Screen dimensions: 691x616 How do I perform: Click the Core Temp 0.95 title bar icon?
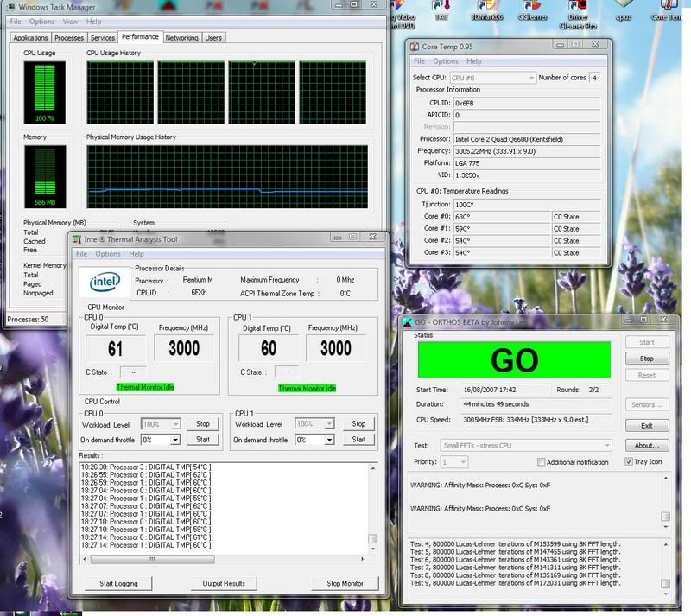click(415, 47)
